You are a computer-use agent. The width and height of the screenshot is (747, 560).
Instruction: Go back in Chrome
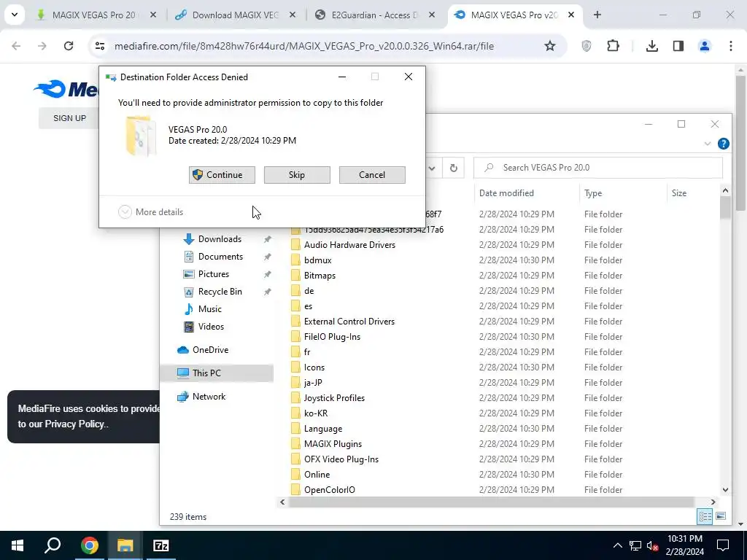(16, 46)
